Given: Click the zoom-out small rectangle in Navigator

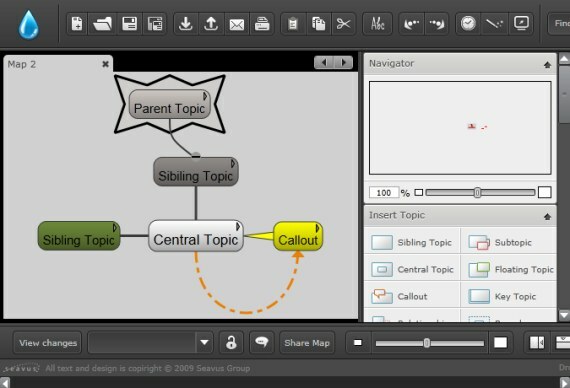Looking at the screenshot, I should pos(419,192).
